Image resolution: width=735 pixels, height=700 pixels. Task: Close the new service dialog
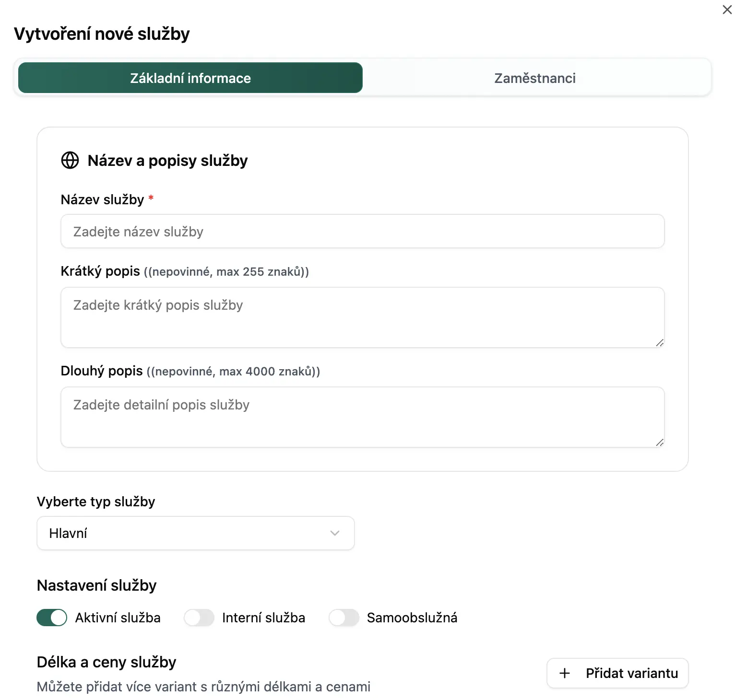pyautogui.click(x=727, y=10)
